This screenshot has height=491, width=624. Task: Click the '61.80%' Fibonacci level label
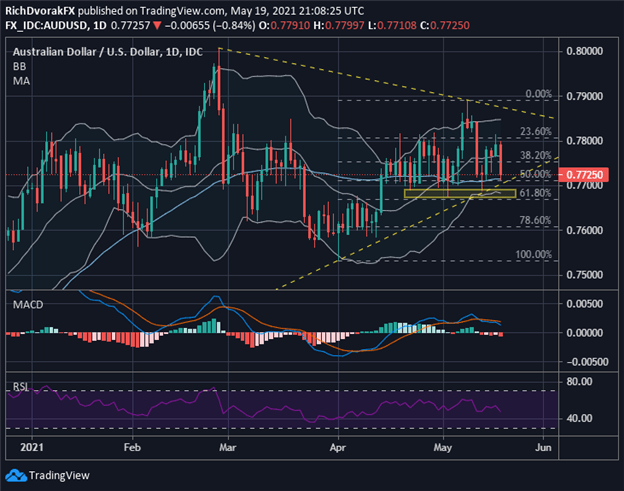point(535,193)
